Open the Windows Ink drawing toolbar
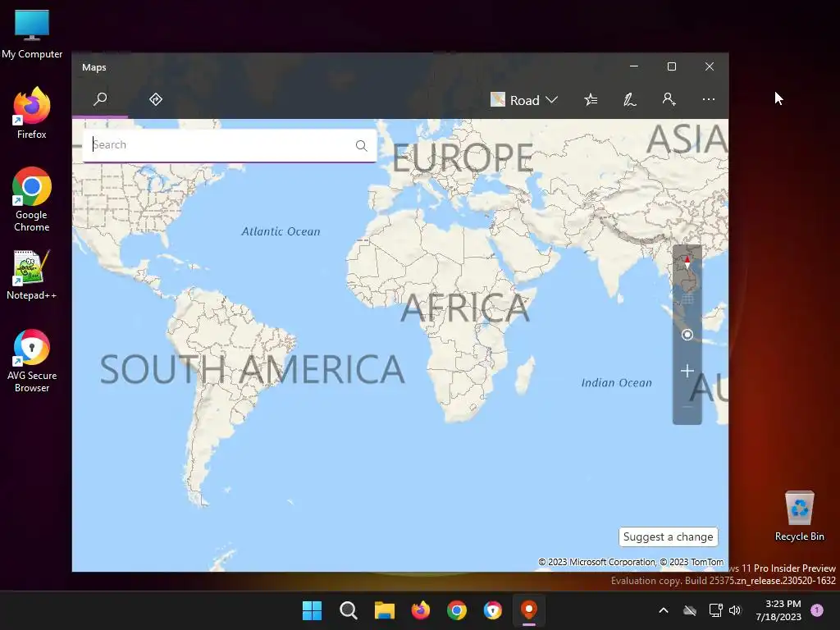This screenshot has height=630, width=840. (x=630, y=99)
